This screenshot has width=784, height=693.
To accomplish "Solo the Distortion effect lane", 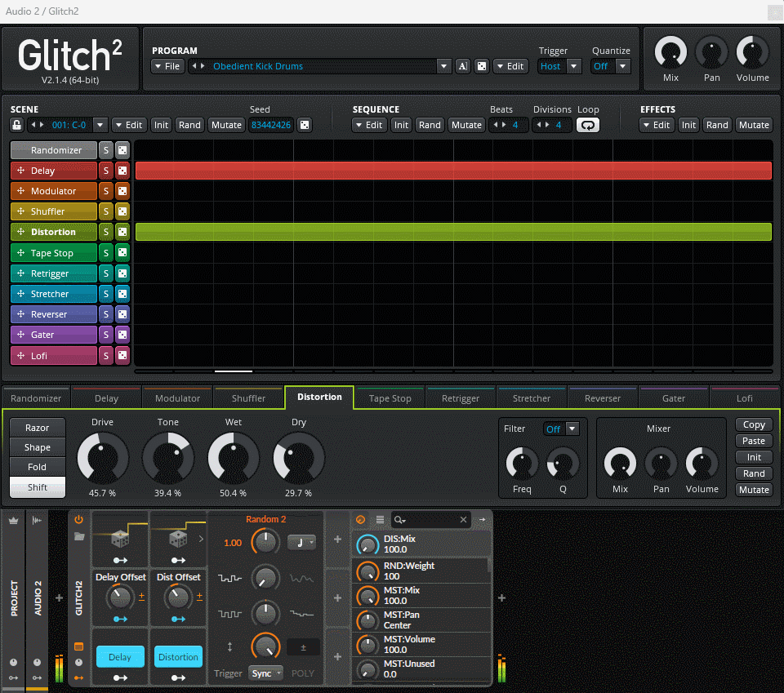I will point(106,232).
